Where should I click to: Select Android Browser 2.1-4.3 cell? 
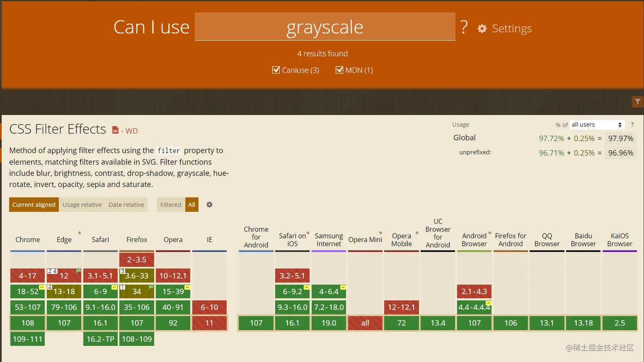pos(474,291)
